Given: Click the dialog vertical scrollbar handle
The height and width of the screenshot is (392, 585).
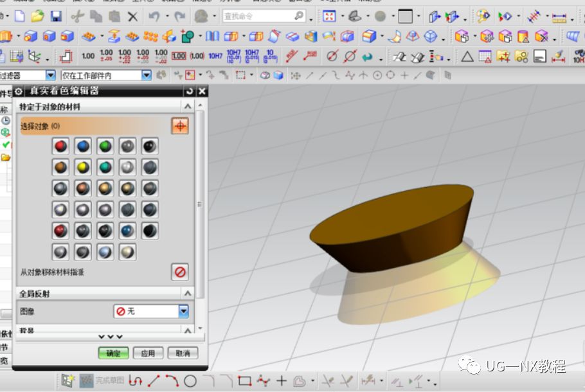Looking at the screenshot, I should [200, 204].
